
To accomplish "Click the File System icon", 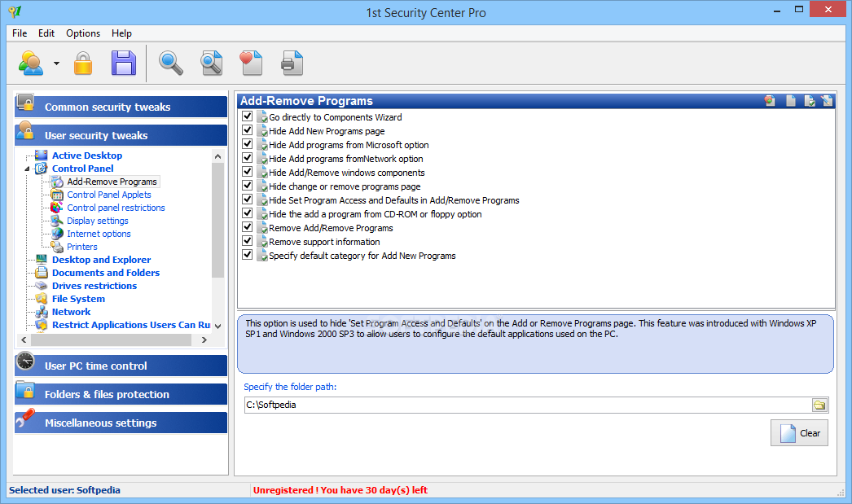I will pos(42,299).
